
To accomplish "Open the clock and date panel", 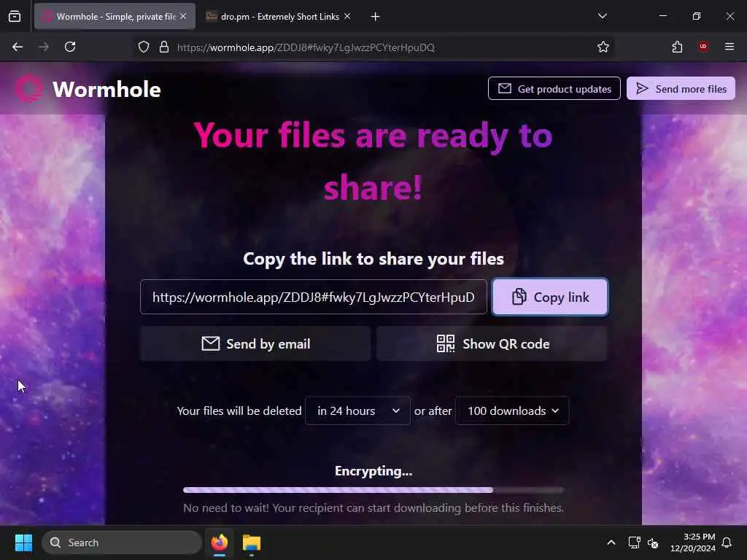I will coord(693,542).
